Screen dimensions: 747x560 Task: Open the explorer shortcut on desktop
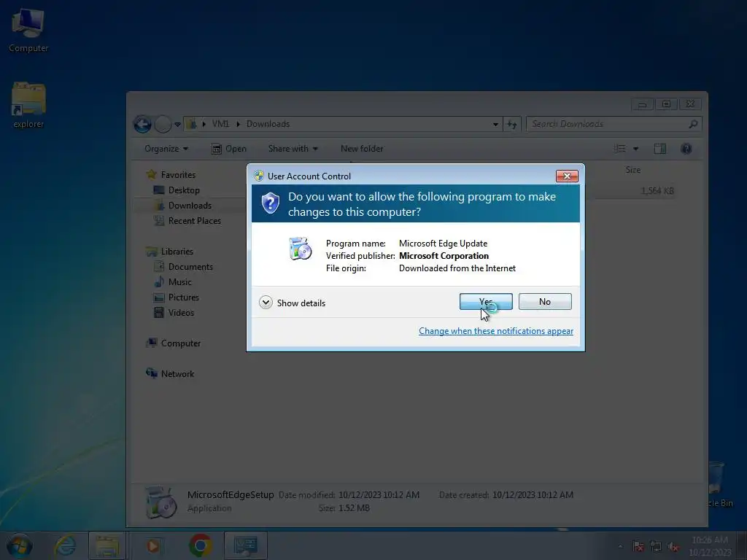click(x=28, y=106)
